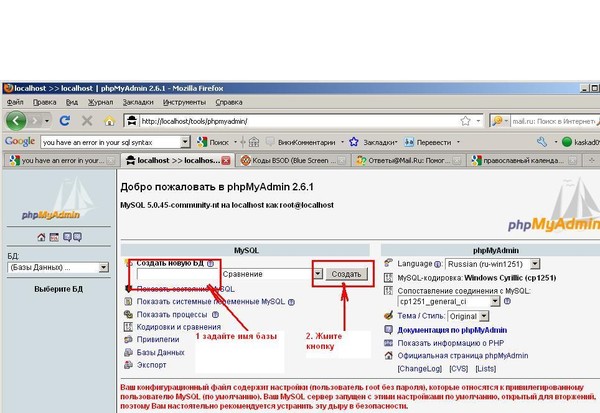This screenshot has width=600, height=413.
Task: Click the icon beside Экспорт
Action: (x=128, y=365)
